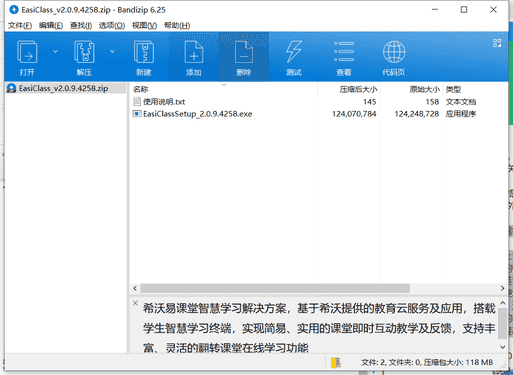Click the 应用程序 type cell
The height and width of the screenshot is (375, 513).
[x=461, y=114]
